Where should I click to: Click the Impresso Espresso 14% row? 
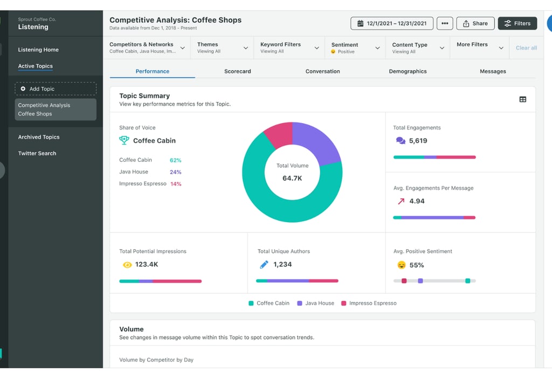pyautogui.click(x=150, y=184)
